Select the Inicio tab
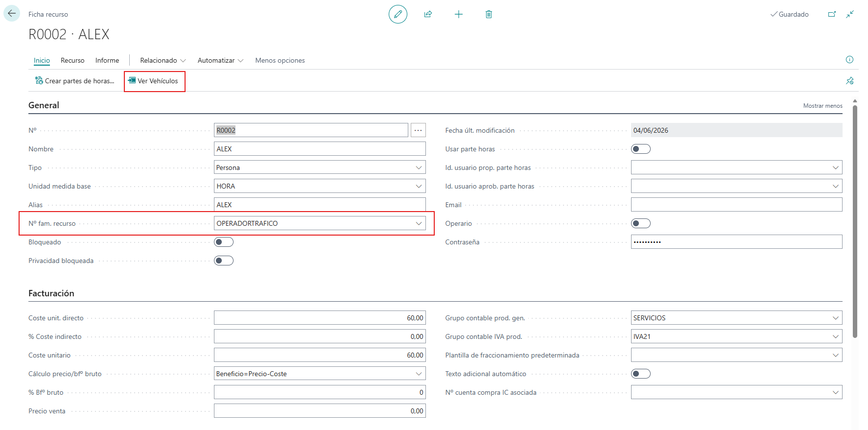Viewport: 868px width, 430px height. (42, 60)
